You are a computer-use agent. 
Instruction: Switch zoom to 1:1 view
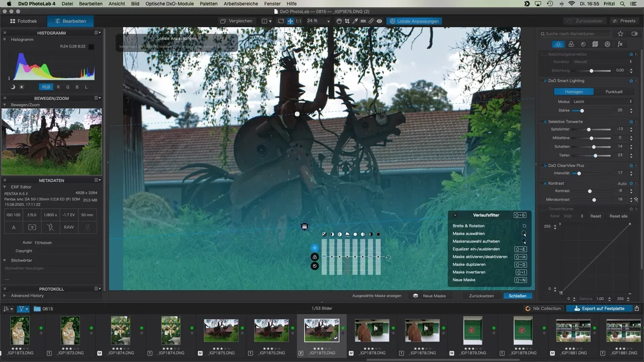coord(298,21)
